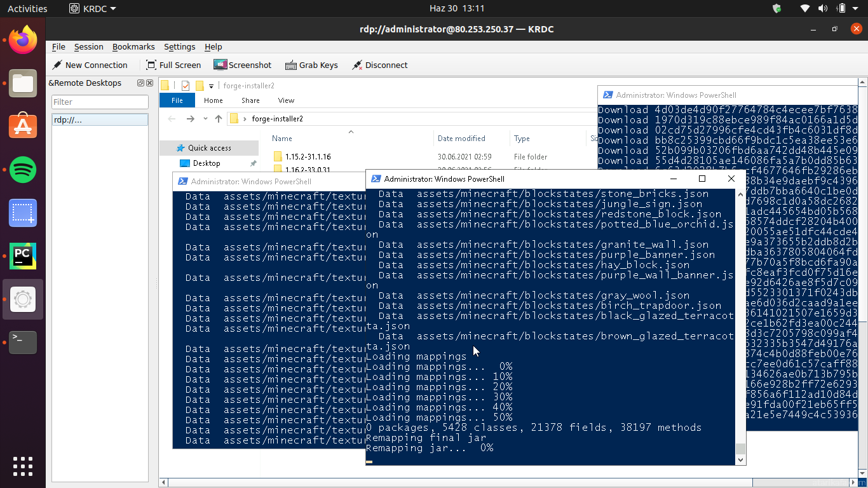Select Quick access in navigation pane

[209, 147]
